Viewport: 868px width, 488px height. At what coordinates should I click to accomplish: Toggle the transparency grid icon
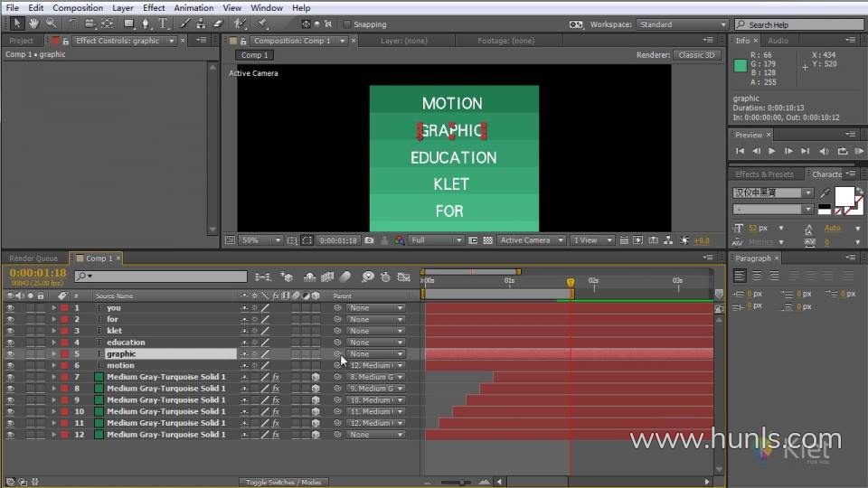487,240
